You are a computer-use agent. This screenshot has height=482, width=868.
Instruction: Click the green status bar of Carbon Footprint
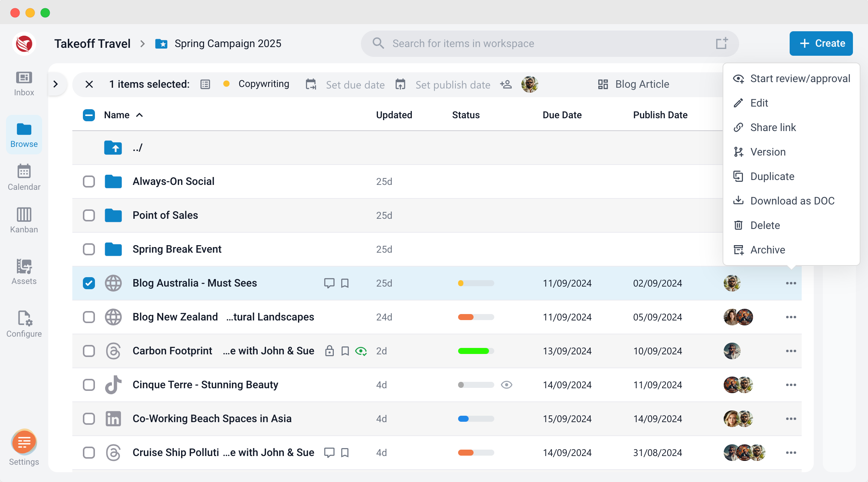(476, 351)
